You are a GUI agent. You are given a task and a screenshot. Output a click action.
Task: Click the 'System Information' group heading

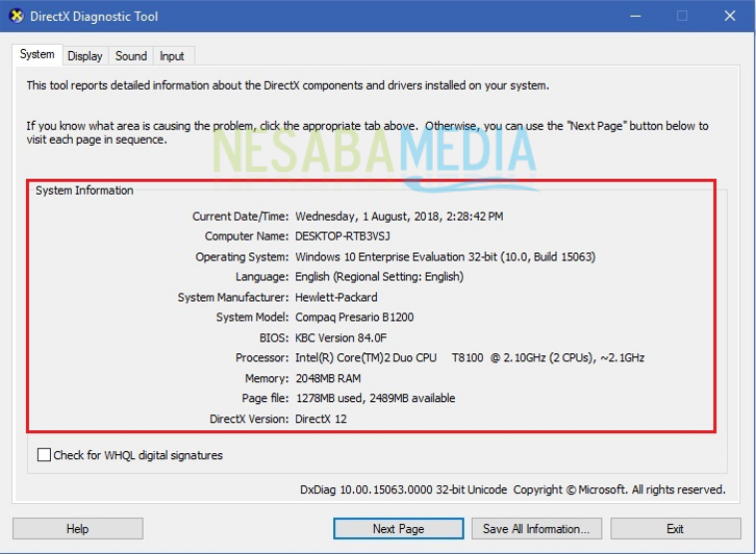(x=85, y=190)
